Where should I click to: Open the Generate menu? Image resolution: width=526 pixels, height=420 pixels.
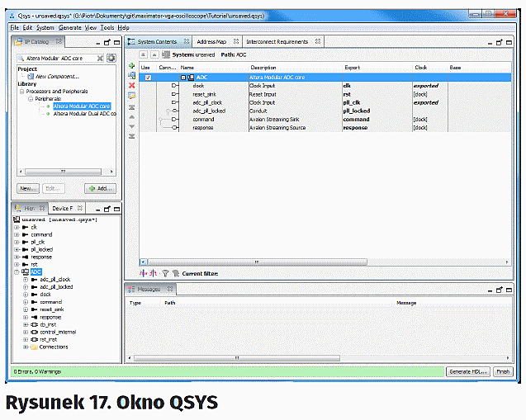pyautogui.click(x=70, y=27)
